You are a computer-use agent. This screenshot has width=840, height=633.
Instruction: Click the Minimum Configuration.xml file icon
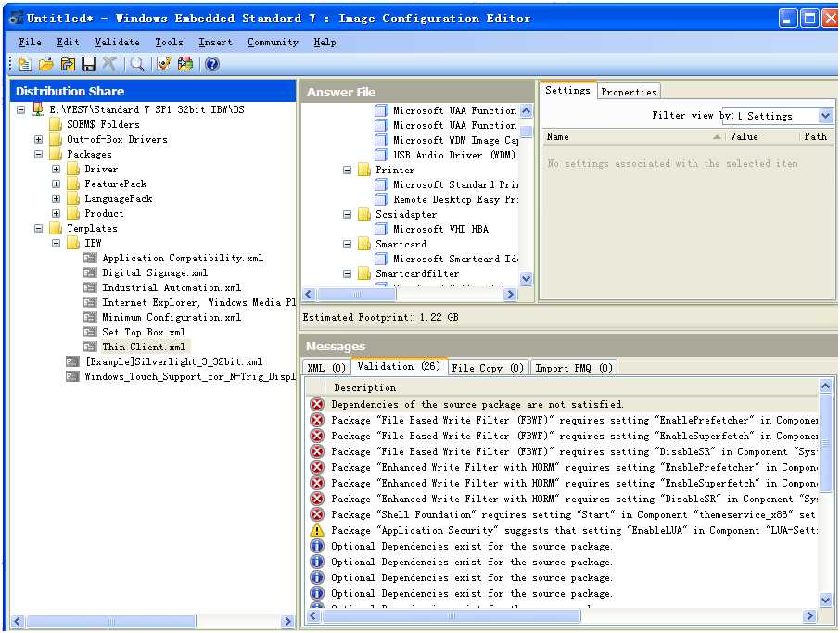coord(90,317)
